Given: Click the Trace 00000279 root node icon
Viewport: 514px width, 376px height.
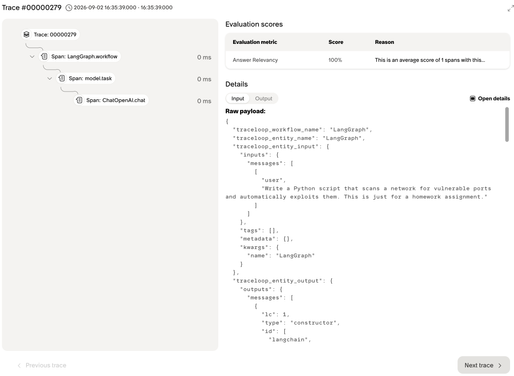Looking at the screenshot, I should pos(27,34).
